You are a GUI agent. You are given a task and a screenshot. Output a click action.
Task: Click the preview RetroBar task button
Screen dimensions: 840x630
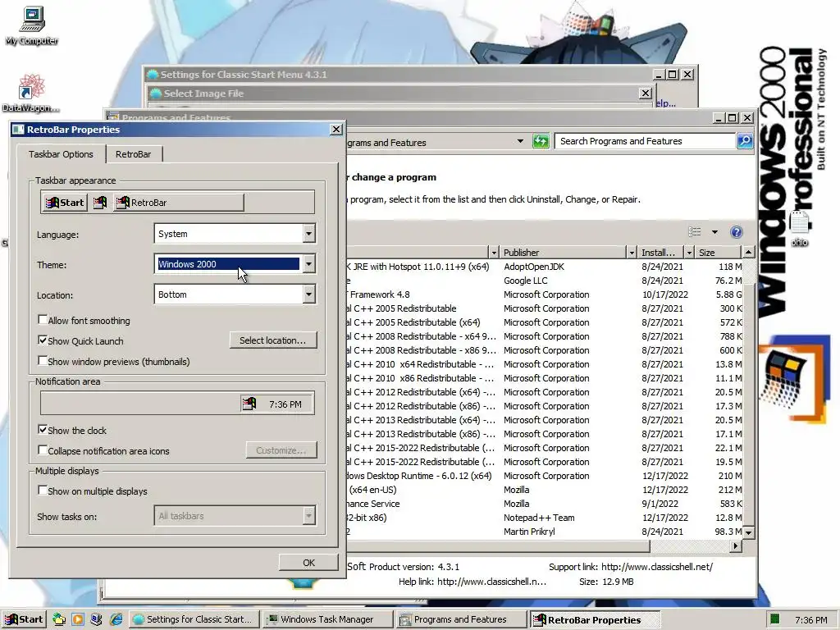tap(178, 203)
